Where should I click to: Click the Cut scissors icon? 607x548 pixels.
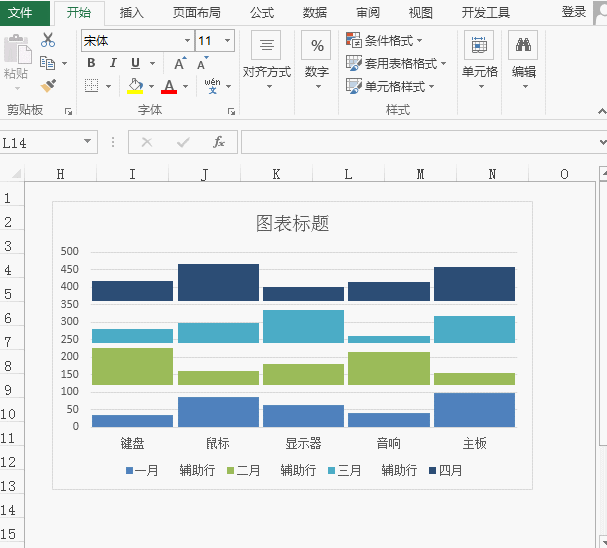(x=48, y=40)
